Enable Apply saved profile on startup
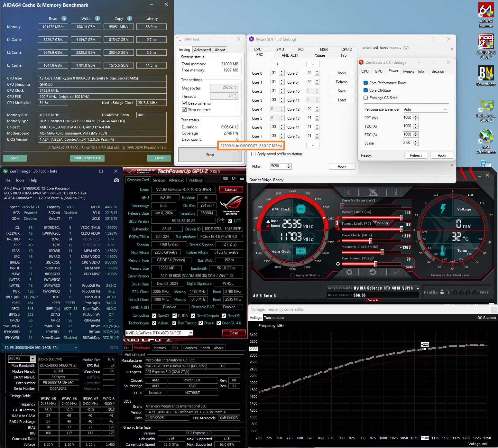 [254, 154]
